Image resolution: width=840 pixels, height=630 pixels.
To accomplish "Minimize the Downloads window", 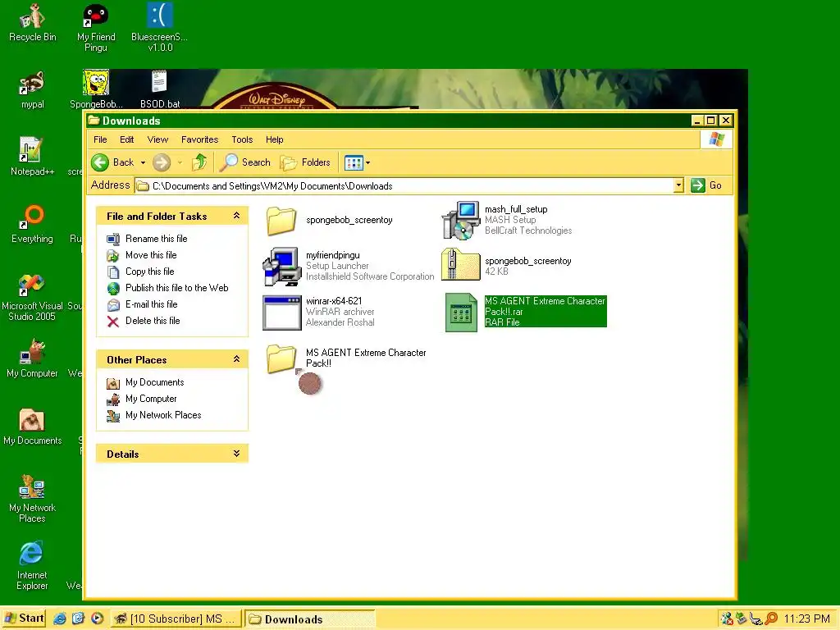I will click(696, 121).
